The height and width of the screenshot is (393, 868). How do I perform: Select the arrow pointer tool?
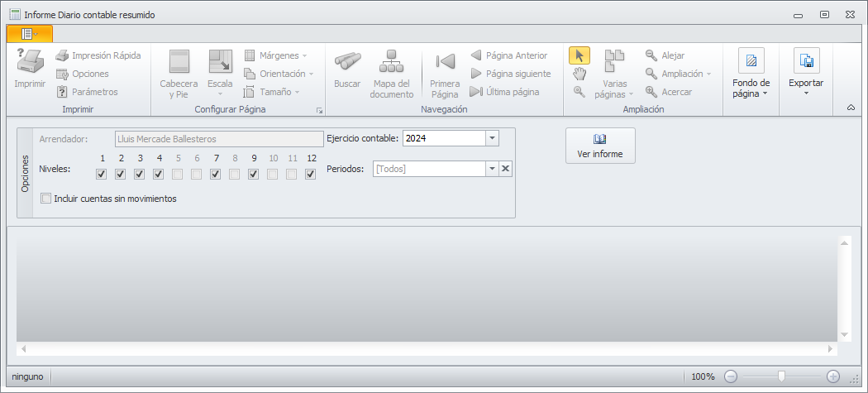coord(579,55)
